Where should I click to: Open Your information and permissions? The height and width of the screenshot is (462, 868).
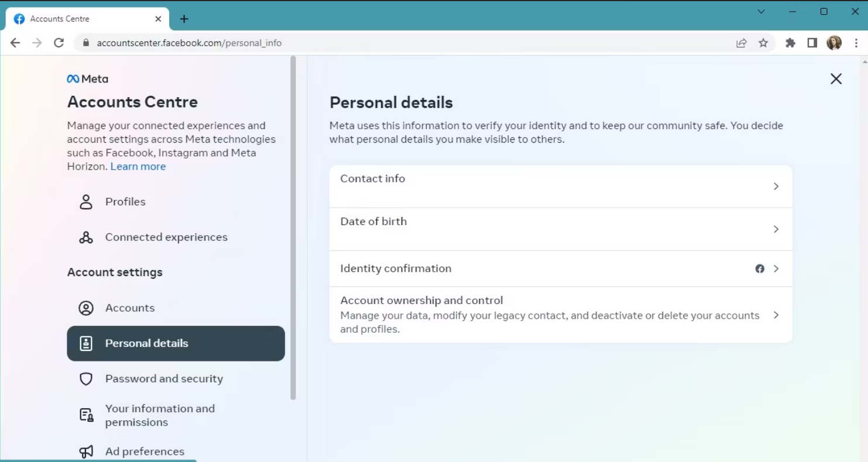(176, 415)
